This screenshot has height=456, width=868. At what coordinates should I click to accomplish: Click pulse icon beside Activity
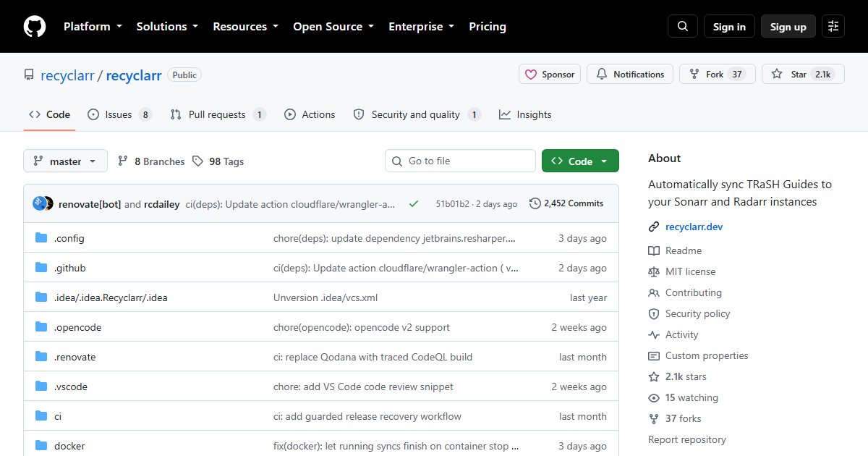click(654, 334)
